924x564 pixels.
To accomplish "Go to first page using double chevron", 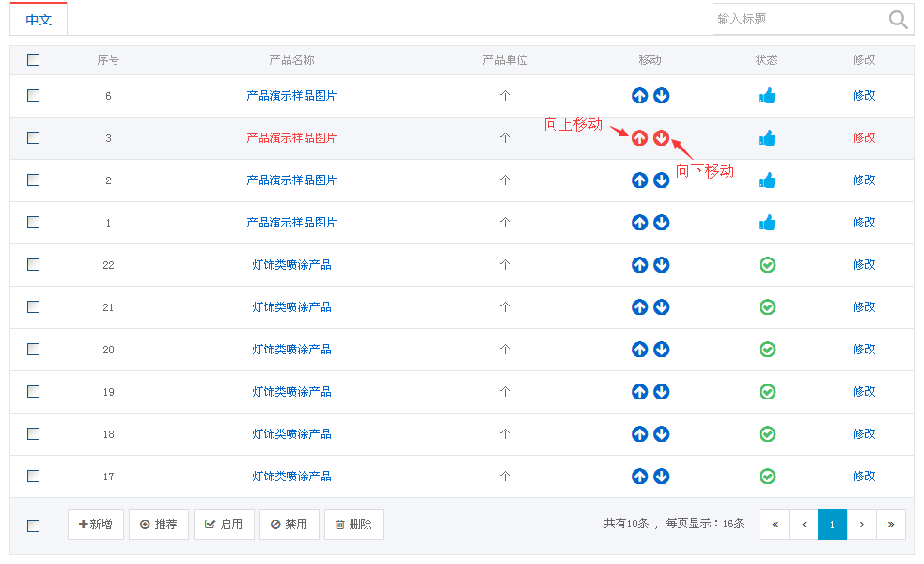I will 775,525.
